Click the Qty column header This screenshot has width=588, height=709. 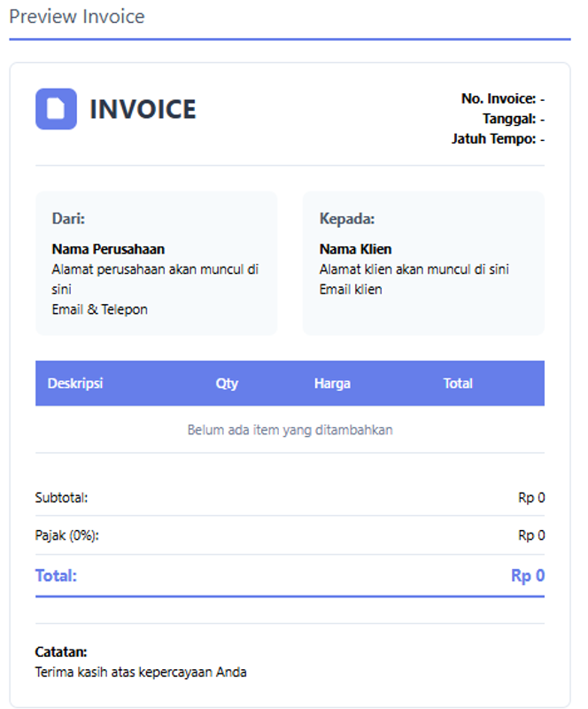[x=227, y=383]
